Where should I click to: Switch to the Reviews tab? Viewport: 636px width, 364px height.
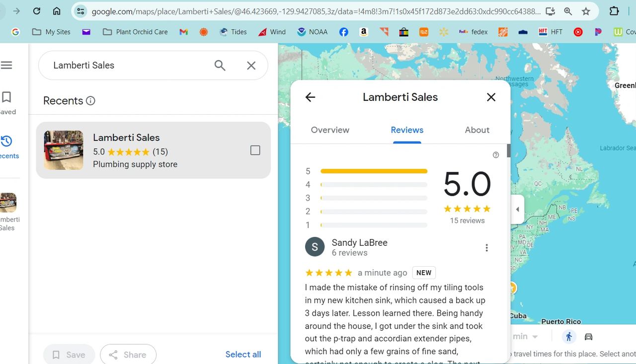click(407, 130)
